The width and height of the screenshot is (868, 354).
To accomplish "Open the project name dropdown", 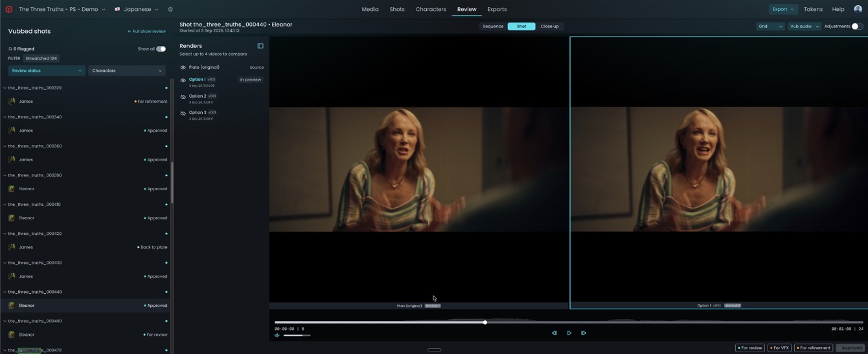I will 62,10.
